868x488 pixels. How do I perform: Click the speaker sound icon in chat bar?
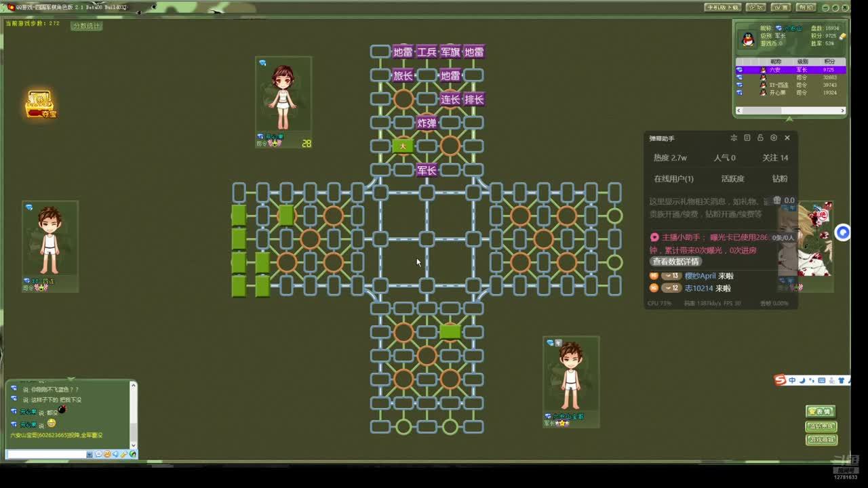pyautogui.click(x=116, y=454)
